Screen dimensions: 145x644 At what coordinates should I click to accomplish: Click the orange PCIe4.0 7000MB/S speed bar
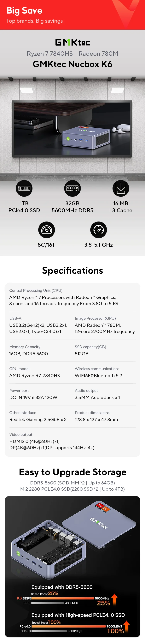pos(69,626)
